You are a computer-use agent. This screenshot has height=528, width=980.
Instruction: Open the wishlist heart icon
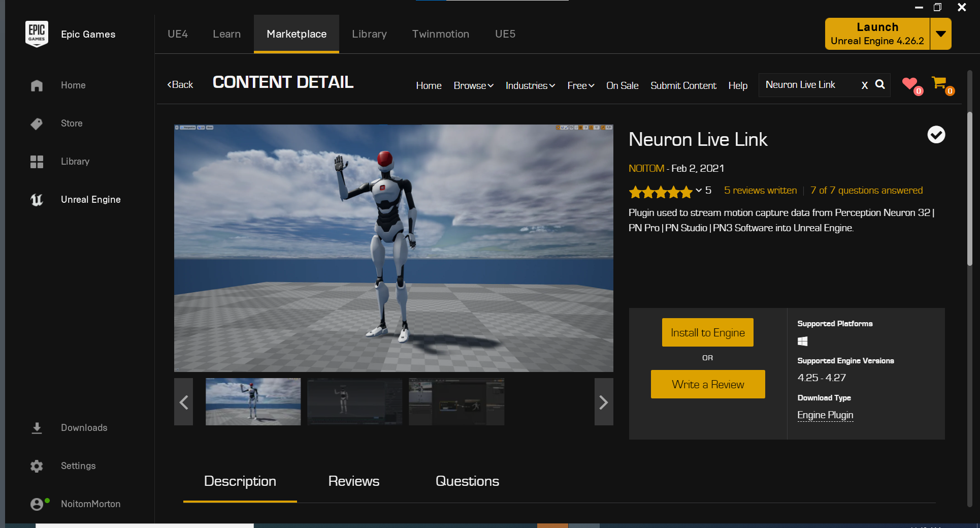tap(910, 83)
